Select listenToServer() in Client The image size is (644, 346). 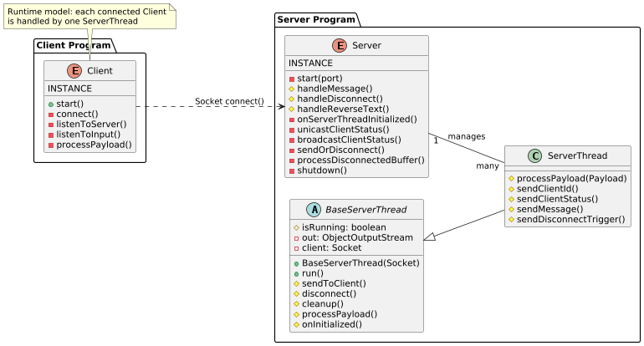(92, 124)
